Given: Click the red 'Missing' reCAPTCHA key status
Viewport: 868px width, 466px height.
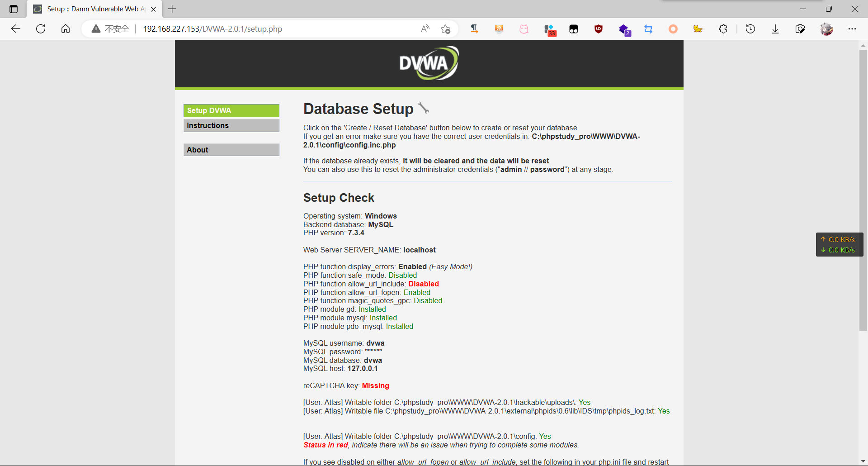Looking at the screenshot, I should [x=376, y=386].
